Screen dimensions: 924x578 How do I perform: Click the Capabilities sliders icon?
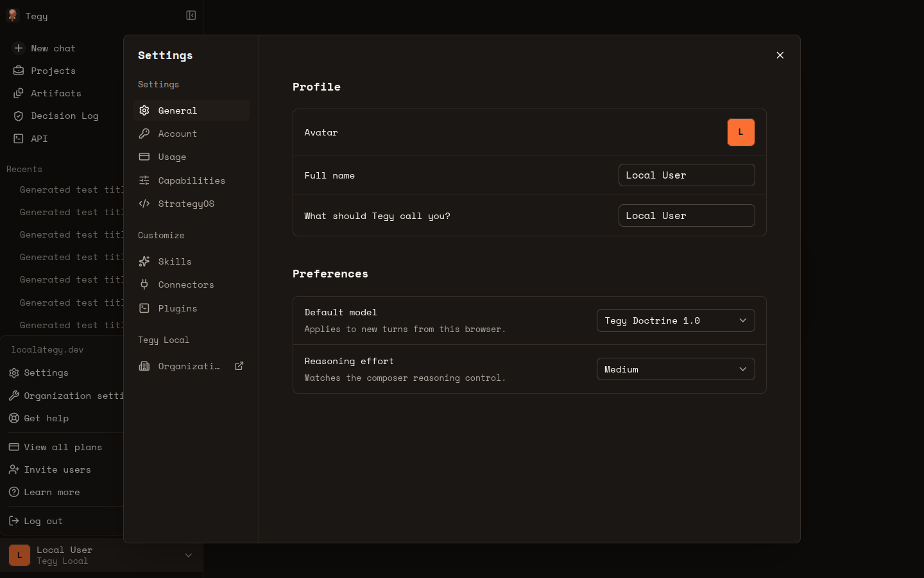coord(144,180)
